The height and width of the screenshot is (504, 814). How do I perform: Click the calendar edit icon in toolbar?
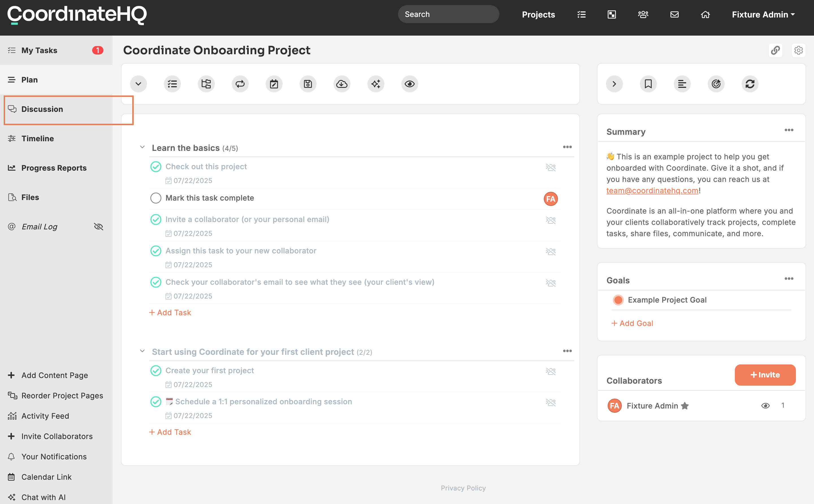click(274, 84)
